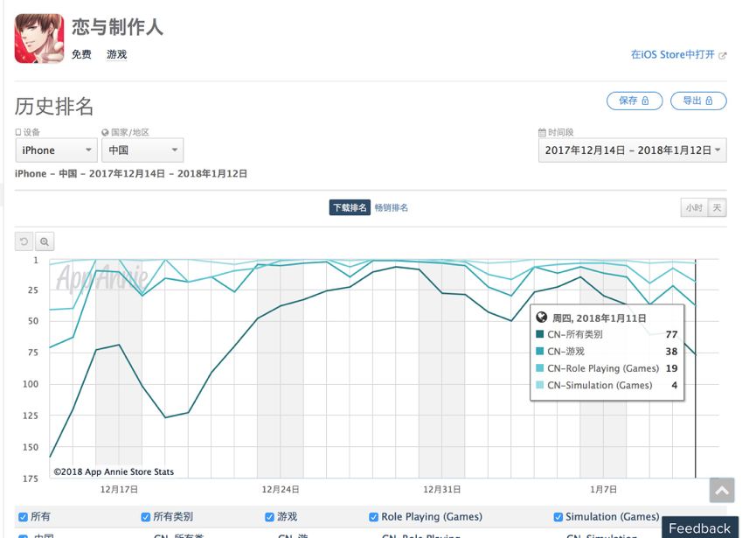756x538 pixels.
Task: Click the chart zoom magnifier icon
Action: (x=45, y=242)
